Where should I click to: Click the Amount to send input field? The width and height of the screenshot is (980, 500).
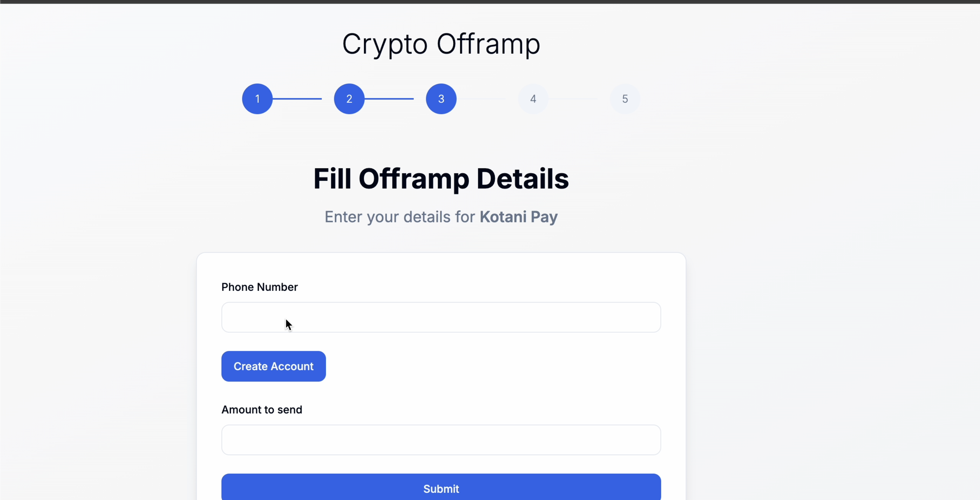441,440
